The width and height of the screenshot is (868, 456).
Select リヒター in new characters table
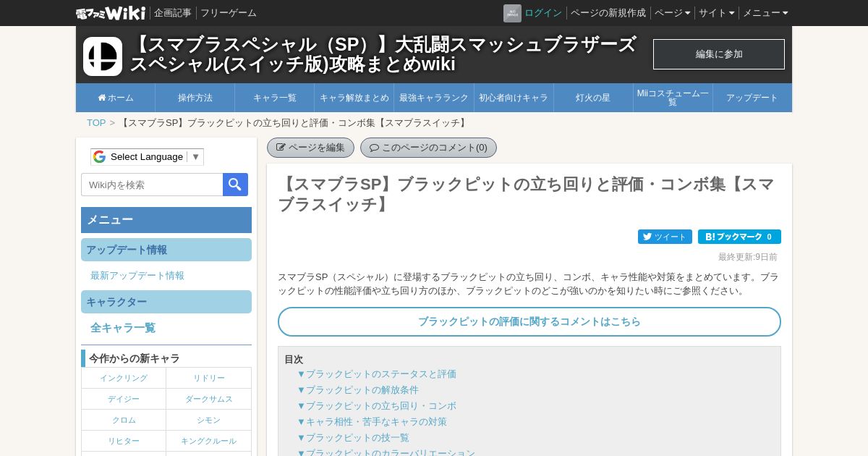coord(124,441)
